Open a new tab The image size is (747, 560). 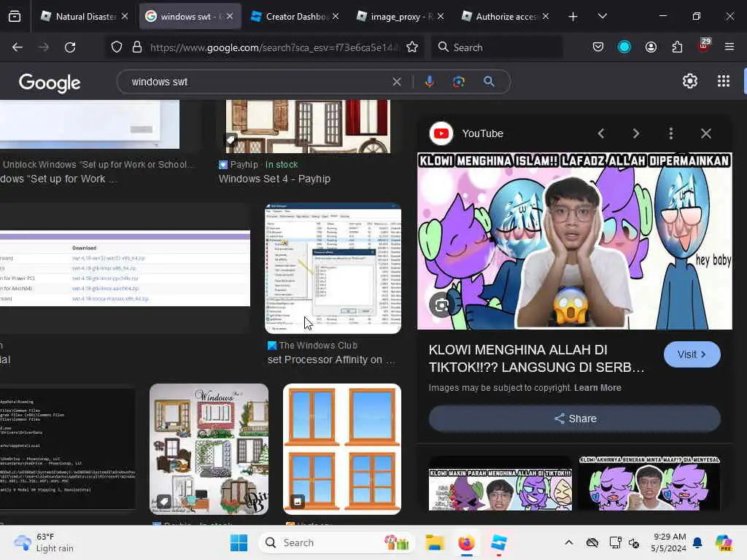[x=573, y=17]
